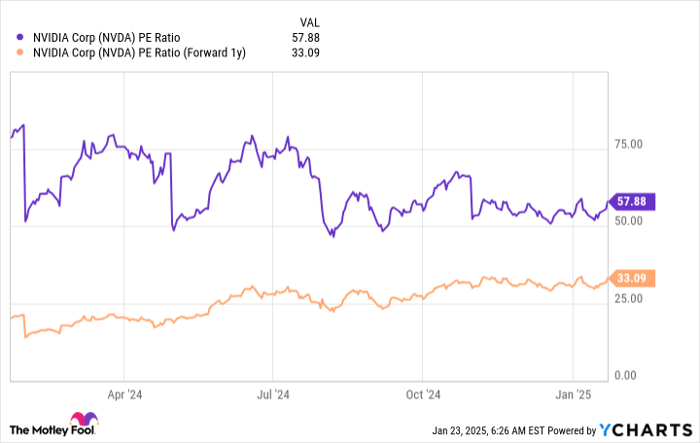Click the orange 33.09 end-of-line flag
The width and height of the screenshot is (700, 443).
tap(631, 278)
